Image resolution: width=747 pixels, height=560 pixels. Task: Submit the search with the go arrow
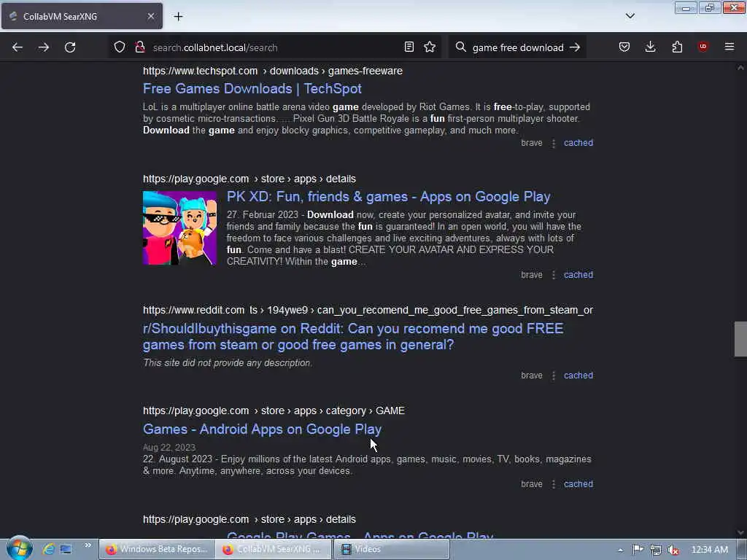click(x=575, y=47)
